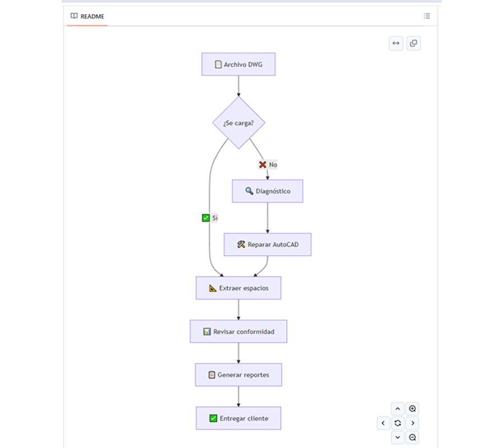Click the Diagnóstico node
504x448 pixels.
point(268,191)
